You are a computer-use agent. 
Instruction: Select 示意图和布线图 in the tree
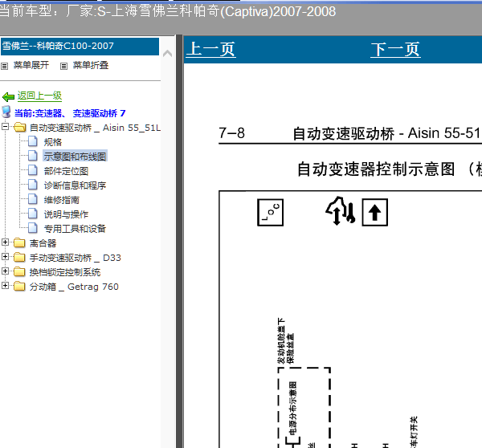75,157
